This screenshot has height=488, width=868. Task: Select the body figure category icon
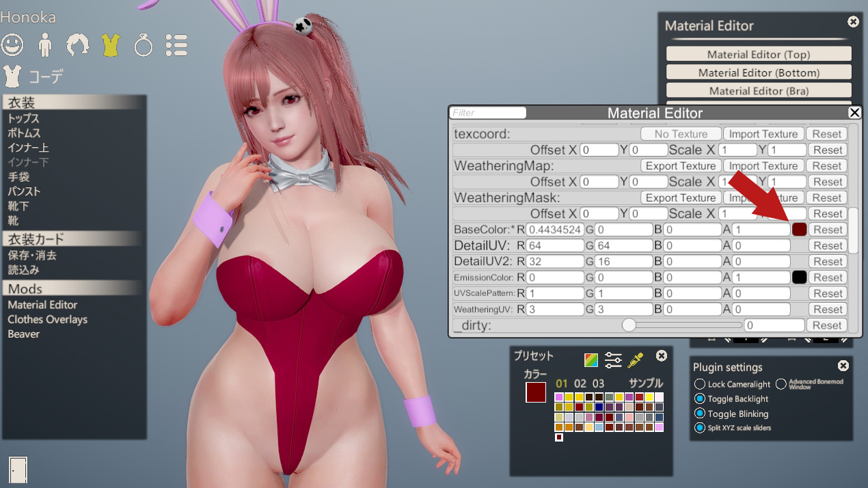(x=46, y=45)
